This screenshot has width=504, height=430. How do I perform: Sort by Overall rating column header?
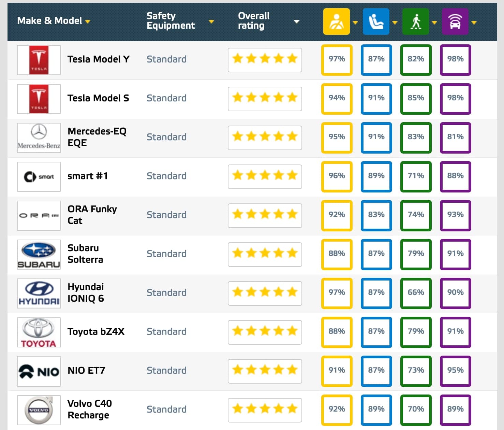click(254, 21)
